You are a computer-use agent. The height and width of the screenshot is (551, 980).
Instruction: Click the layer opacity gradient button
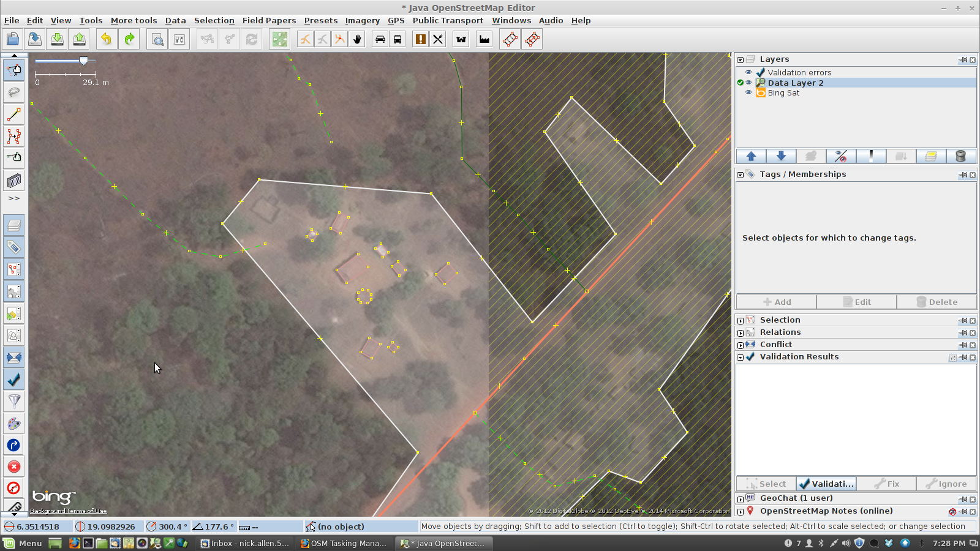[870, 156]
